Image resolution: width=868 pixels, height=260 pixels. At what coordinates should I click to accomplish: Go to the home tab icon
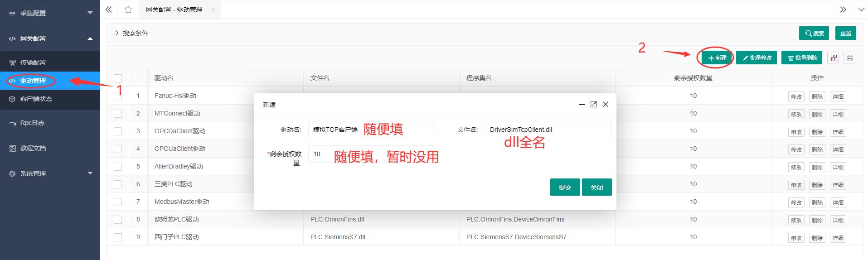tap(128, 10)
